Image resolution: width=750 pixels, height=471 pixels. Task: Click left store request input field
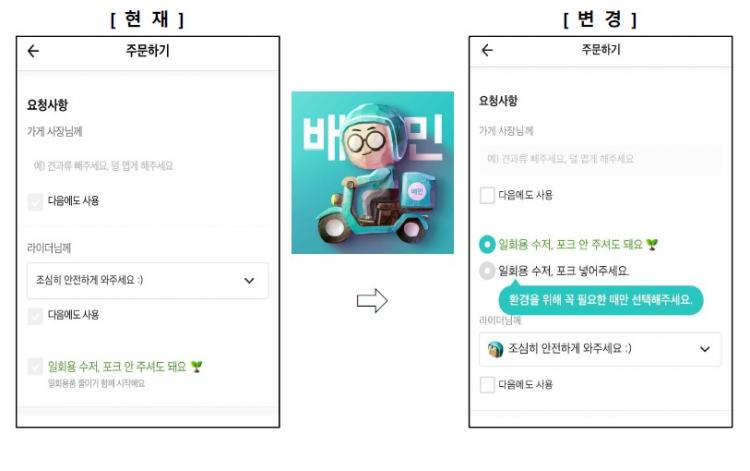(148, 166)
